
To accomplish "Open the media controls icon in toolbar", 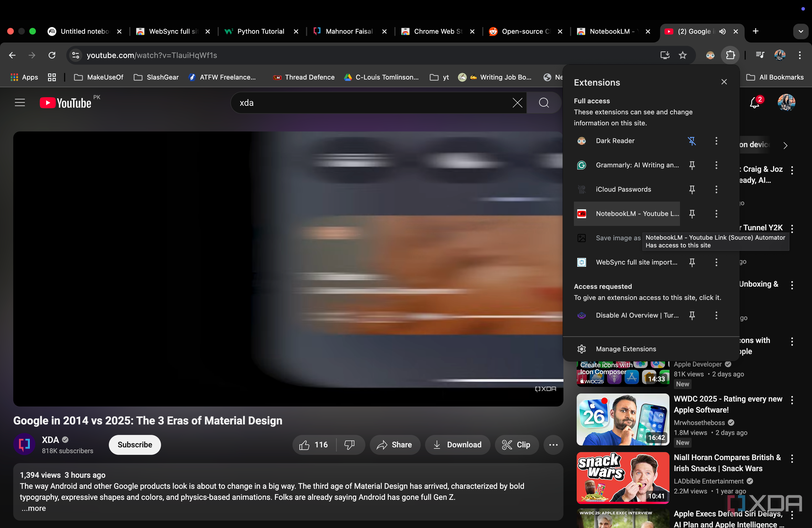I will click(760, 55).
